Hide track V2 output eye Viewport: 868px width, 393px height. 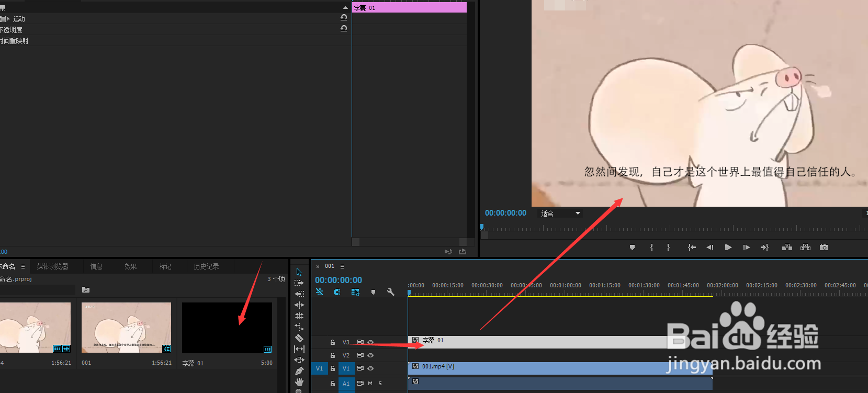click(x=370, y=355)
